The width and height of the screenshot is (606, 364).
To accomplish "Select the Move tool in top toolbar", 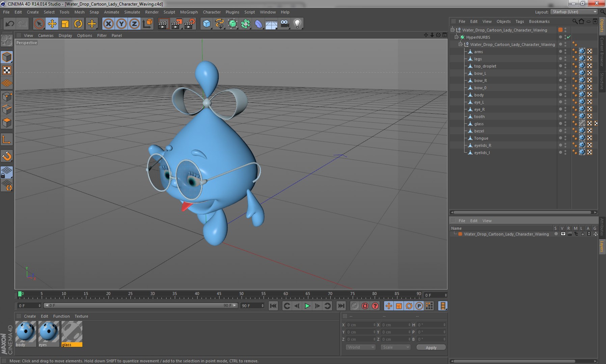I will coord(52,24).
